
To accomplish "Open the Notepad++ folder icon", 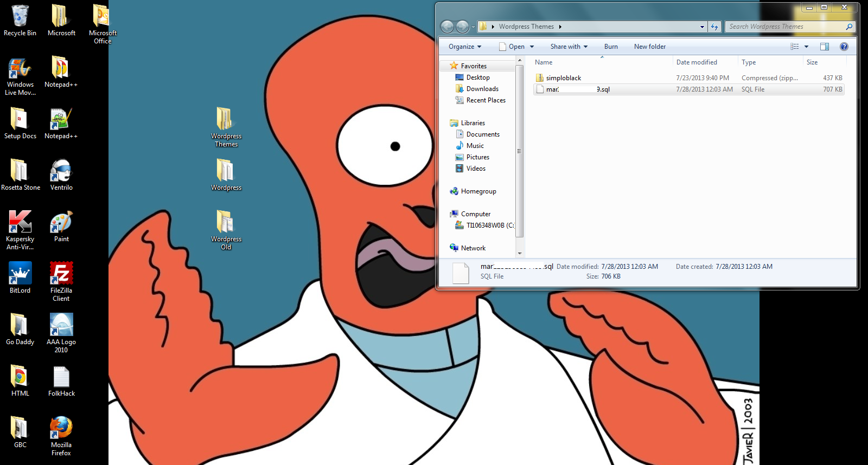I will click(x=61, y=72).
